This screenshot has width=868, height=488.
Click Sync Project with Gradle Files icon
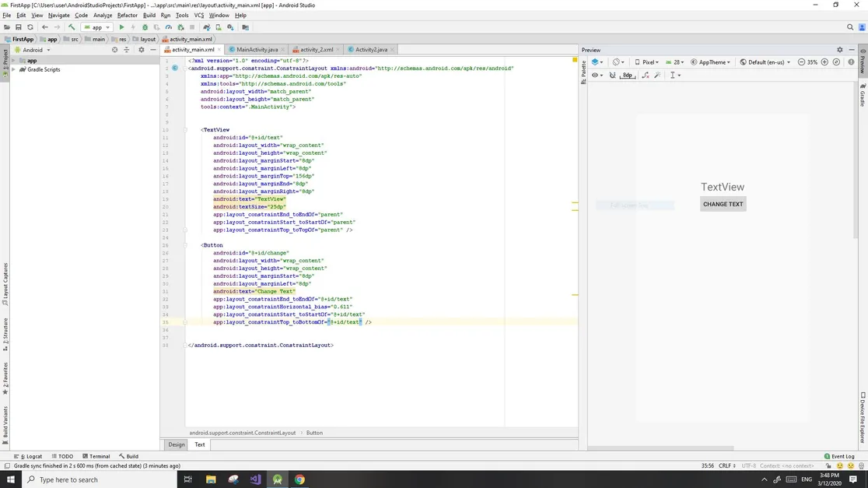coord(206,27)
